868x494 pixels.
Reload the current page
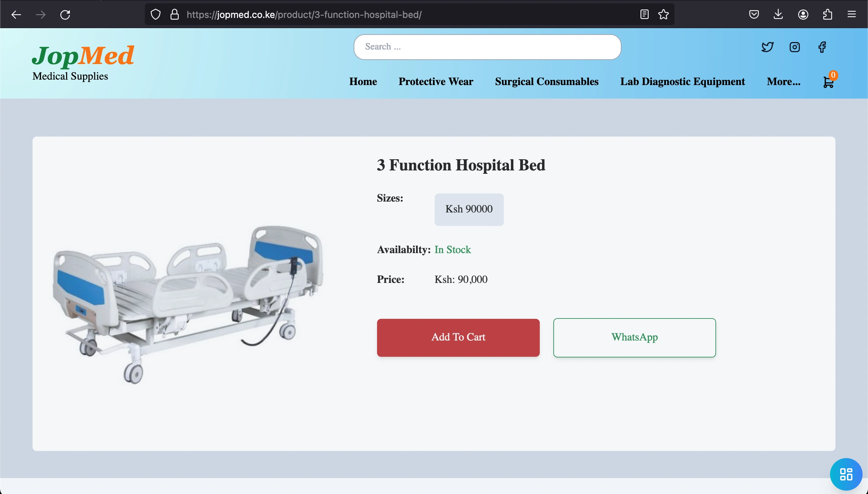click(x=65, y=15)
